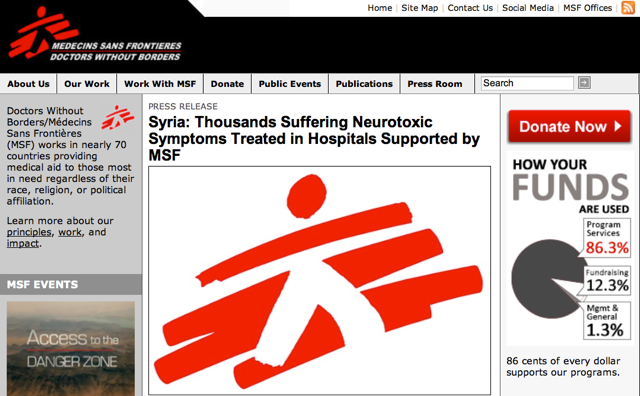Open the Our Work menu
Image resolution: width=640 pixels, height=396 pixels.
click(87, 84)
